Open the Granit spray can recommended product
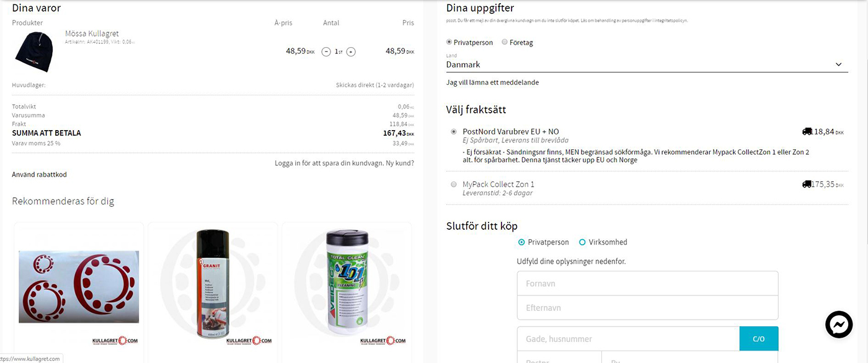The image size is (868, 363). [213, 284]
